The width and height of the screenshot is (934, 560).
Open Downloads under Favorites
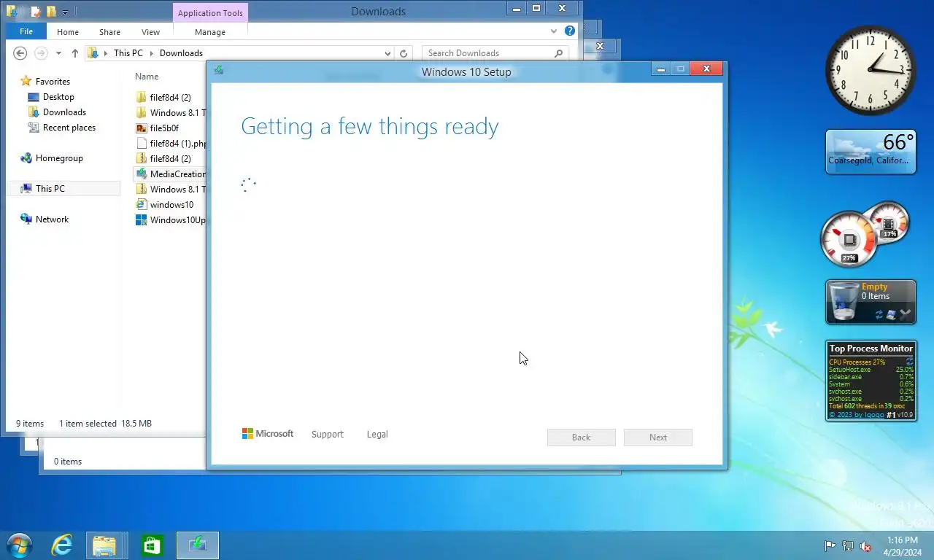coord(64,112)
